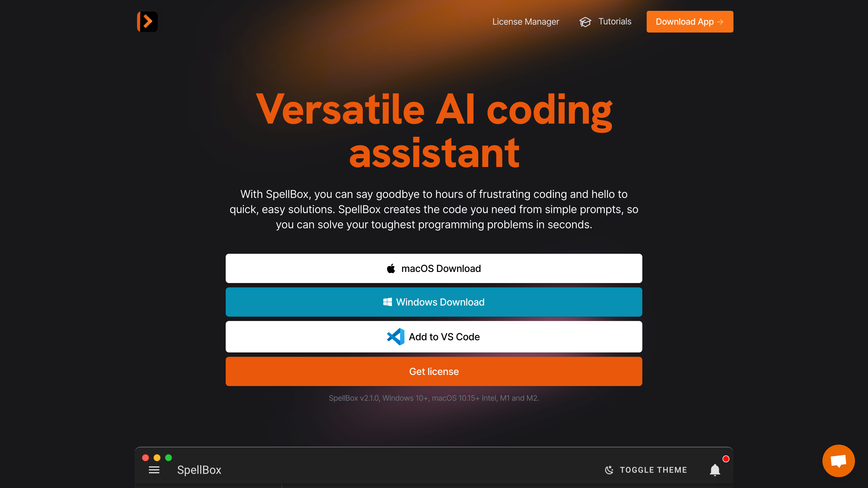Click the SpellBox app logo icon
The height and width of the screenshot is (488, 868).
click(x=147, y=21)
